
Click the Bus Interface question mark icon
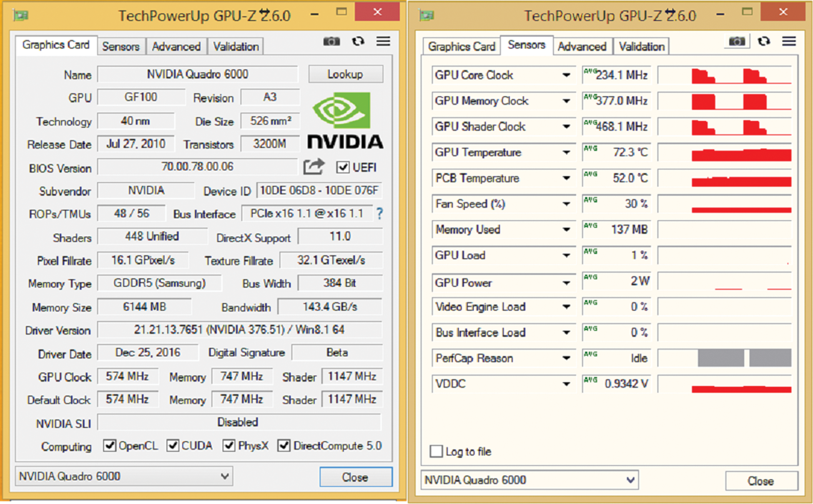[379, 214]
